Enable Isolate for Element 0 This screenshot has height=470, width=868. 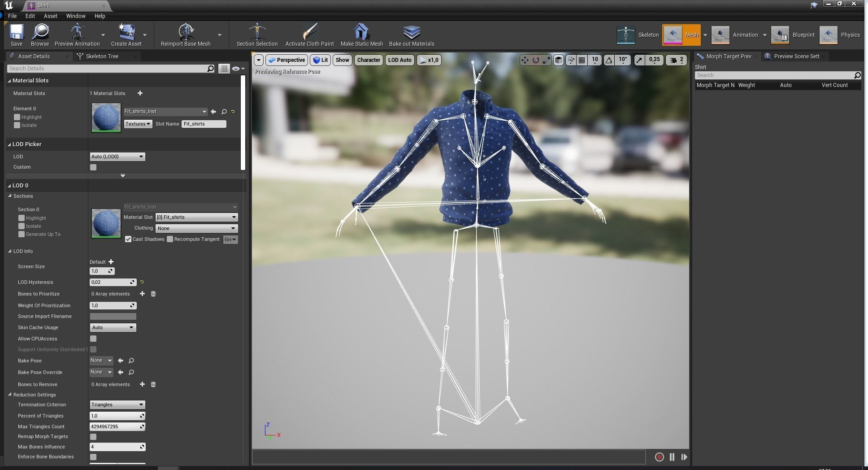[17, 125]
